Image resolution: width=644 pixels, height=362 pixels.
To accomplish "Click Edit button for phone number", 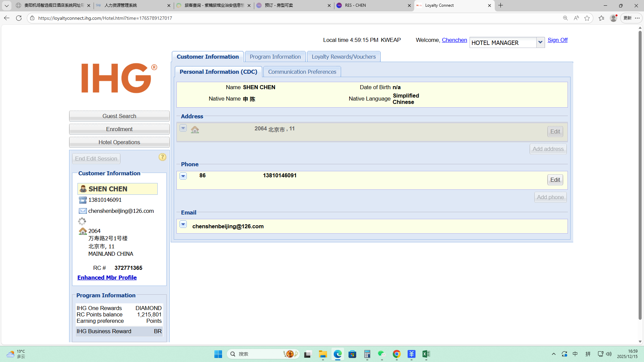I will click(x=555, y=180).
